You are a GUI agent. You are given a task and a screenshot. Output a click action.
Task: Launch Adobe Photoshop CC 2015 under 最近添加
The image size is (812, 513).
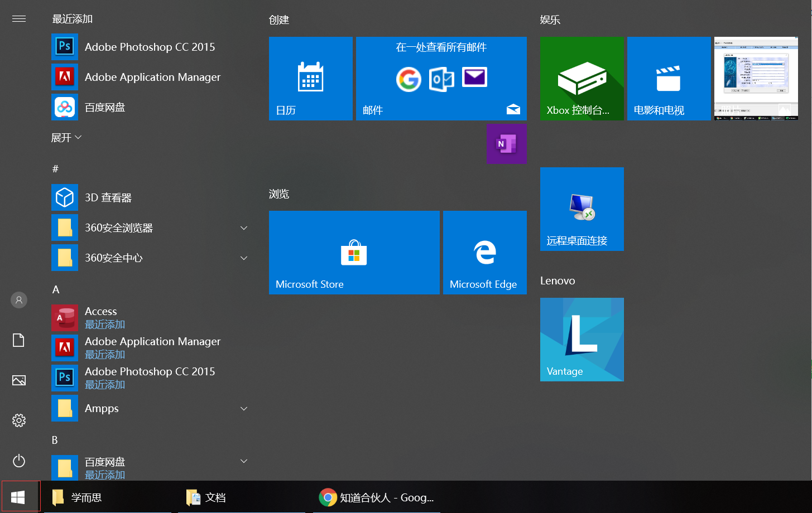(x=151, y=47)
